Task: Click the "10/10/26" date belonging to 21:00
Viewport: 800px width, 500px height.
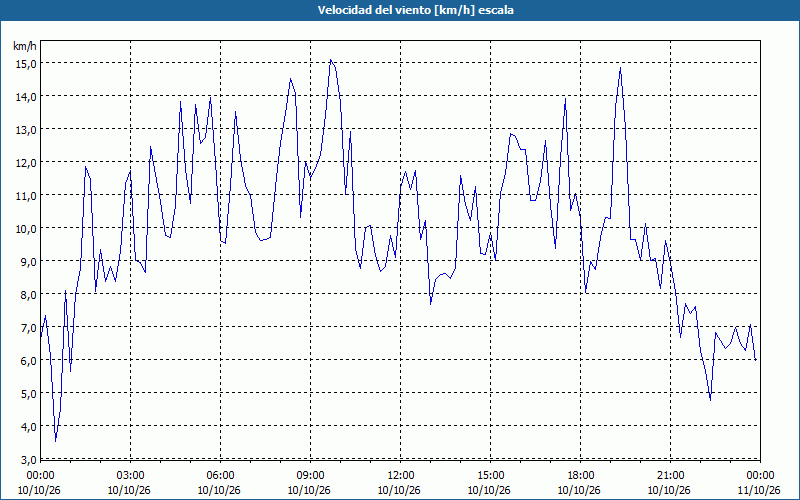Action: point(669,490)
